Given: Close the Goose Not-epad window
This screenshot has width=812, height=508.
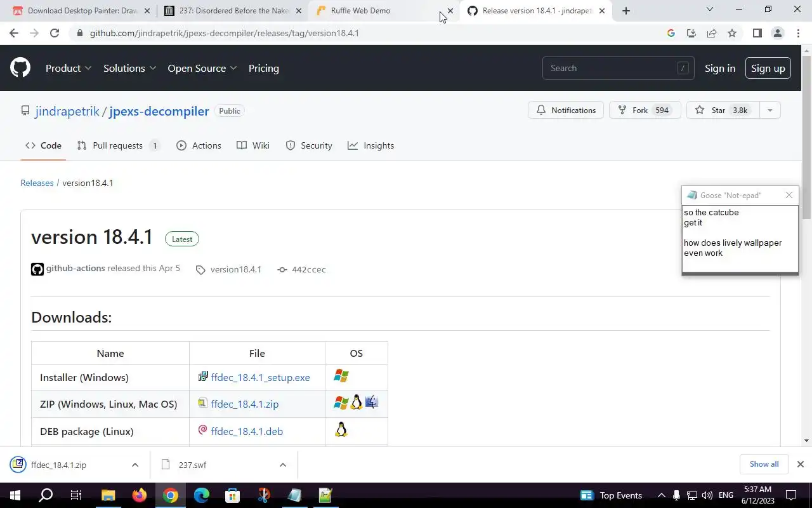Looking at the screenshot, I should [789, 195].
